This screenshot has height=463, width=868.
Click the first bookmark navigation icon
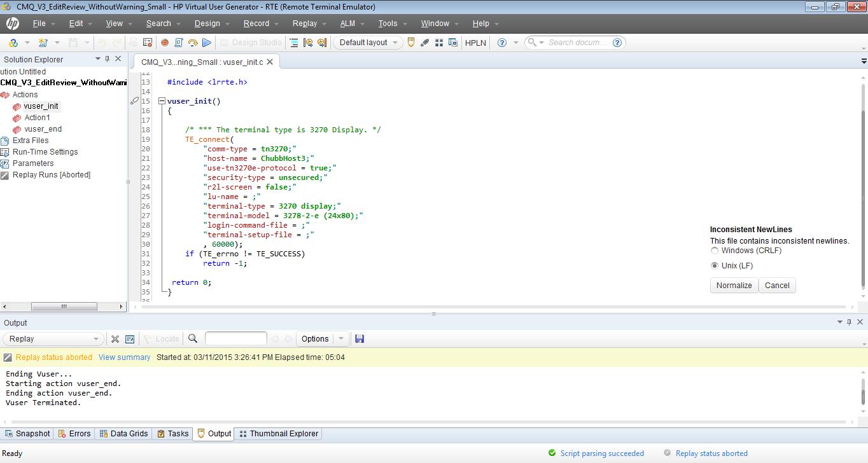point(308,43)
